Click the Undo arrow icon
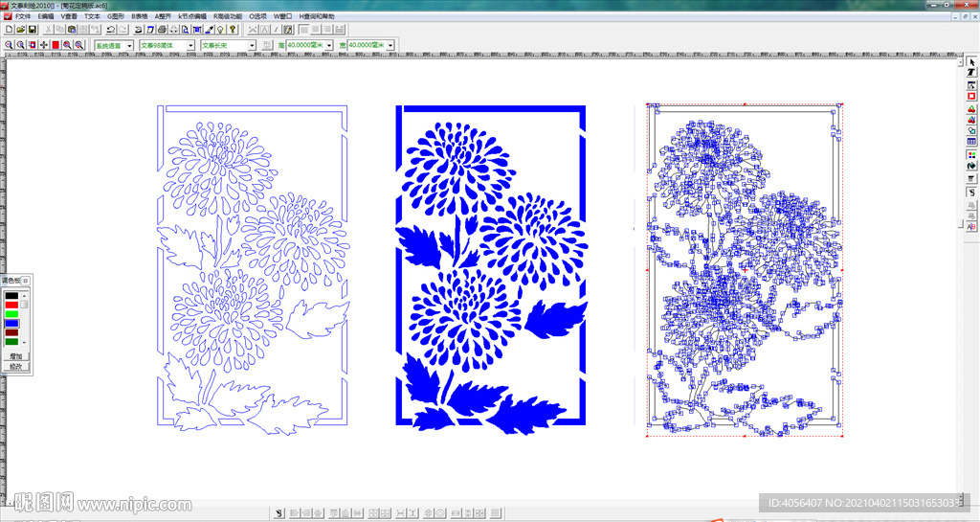 point(111,30)
